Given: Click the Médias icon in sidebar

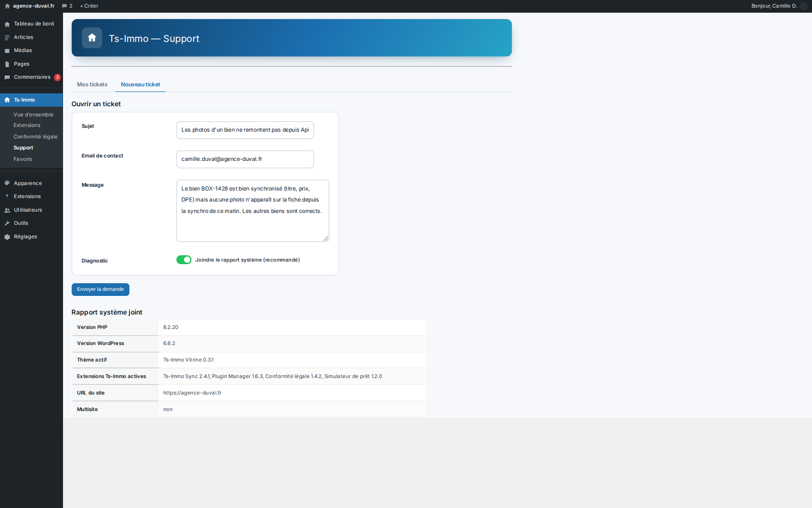Looking at the screenshot, I should point(7,51).
